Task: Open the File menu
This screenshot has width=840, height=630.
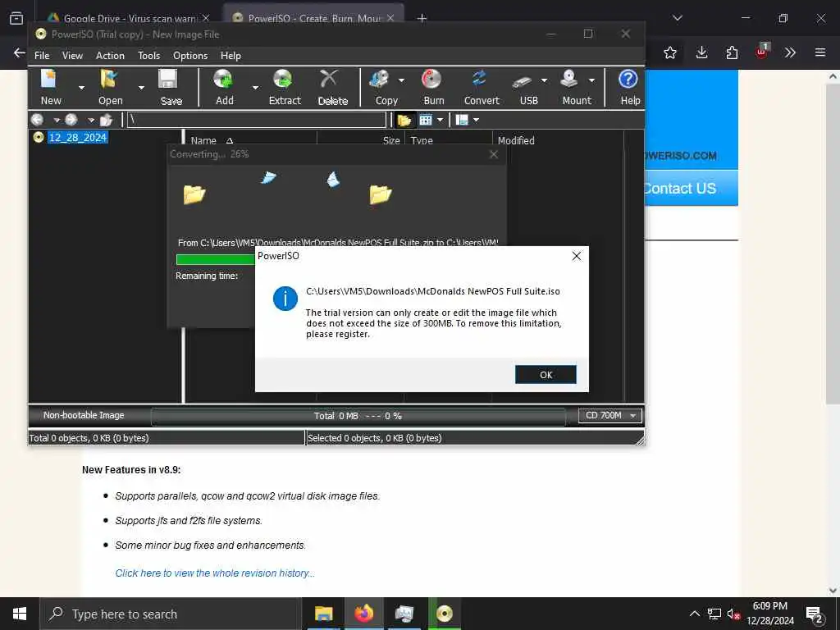Action: (42, 56)
